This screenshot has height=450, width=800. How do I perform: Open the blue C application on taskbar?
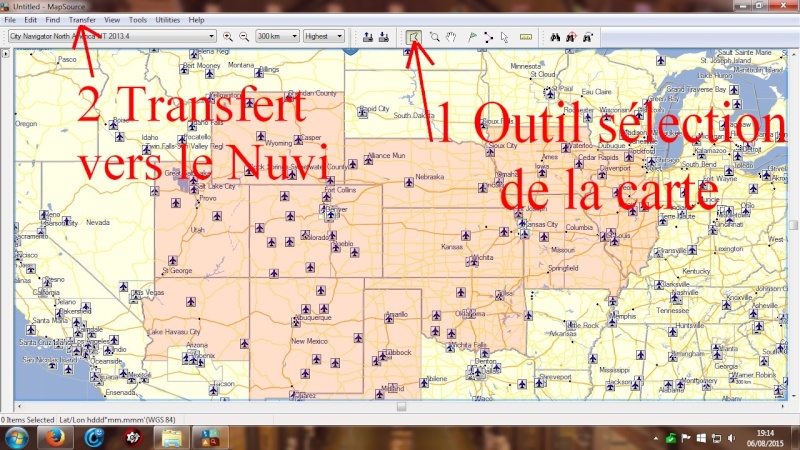click(94, 438)
